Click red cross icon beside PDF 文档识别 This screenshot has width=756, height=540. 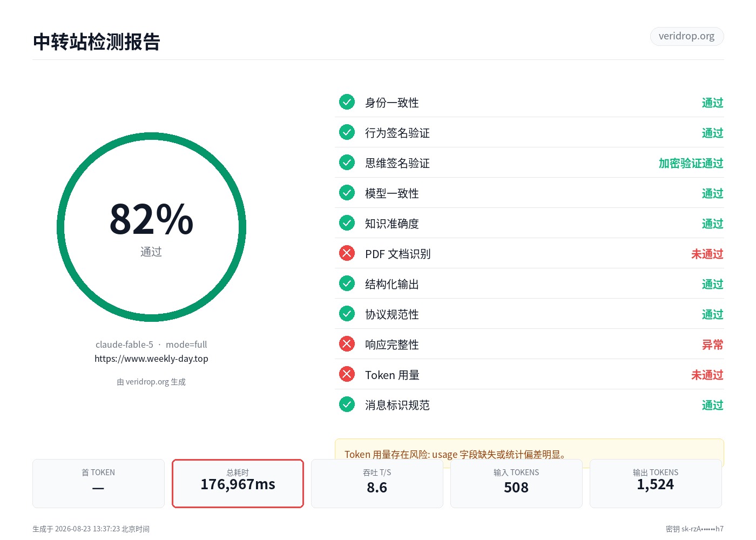347,253
